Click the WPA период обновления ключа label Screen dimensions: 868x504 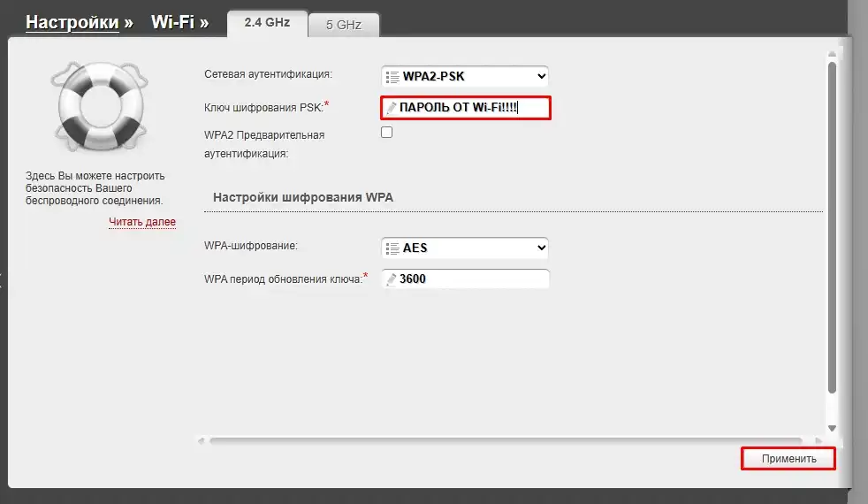point(283,279)
